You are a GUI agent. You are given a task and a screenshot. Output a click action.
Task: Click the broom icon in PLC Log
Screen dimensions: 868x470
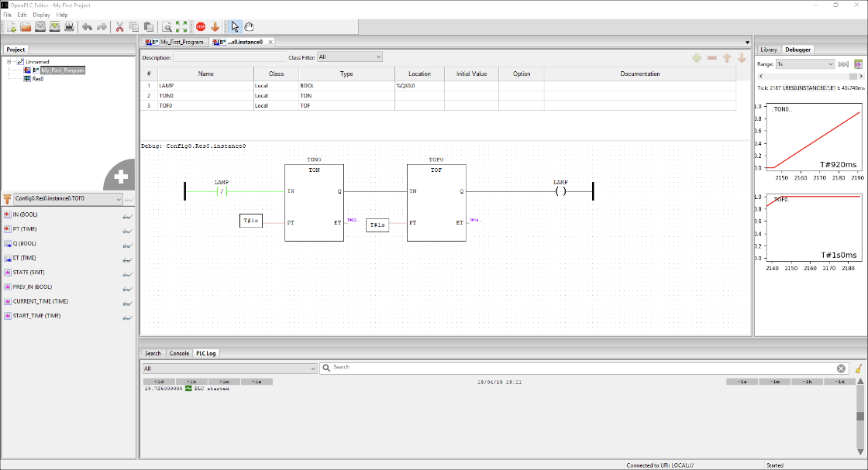858,369
